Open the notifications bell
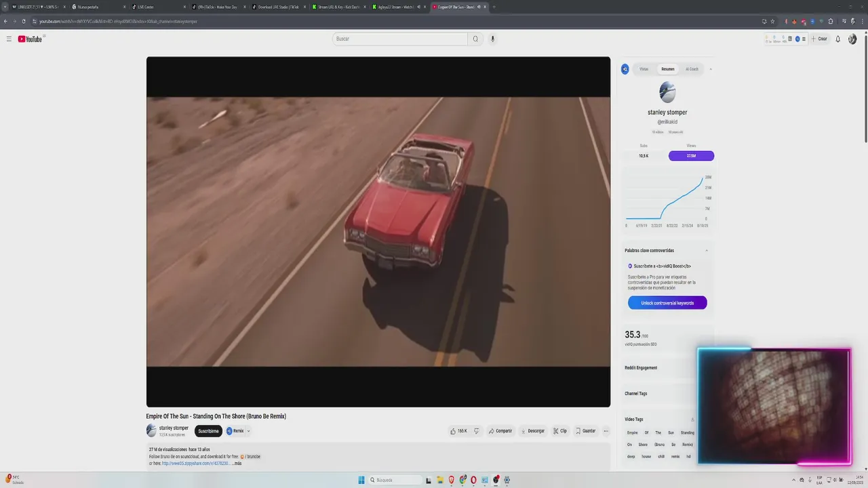 837,39
